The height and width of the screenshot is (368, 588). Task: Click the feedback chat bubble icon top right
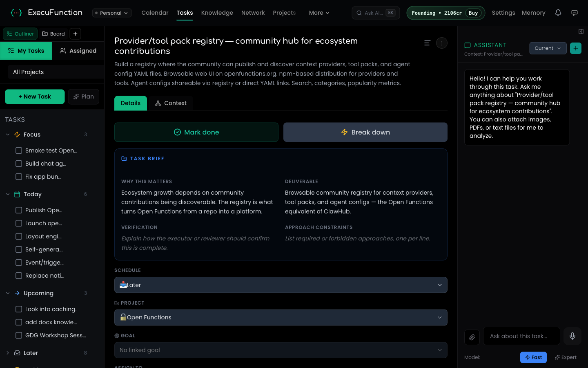click(575, 13)
